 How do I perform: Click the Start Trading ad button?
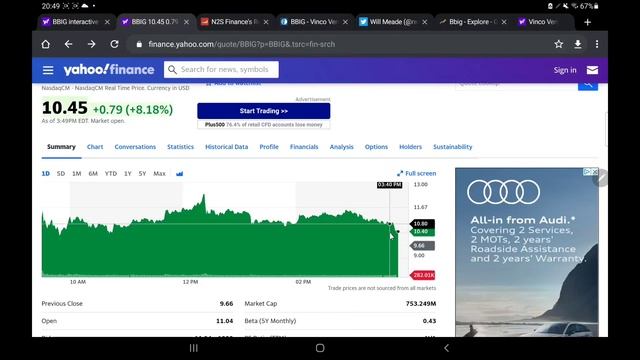click(264, 111)
